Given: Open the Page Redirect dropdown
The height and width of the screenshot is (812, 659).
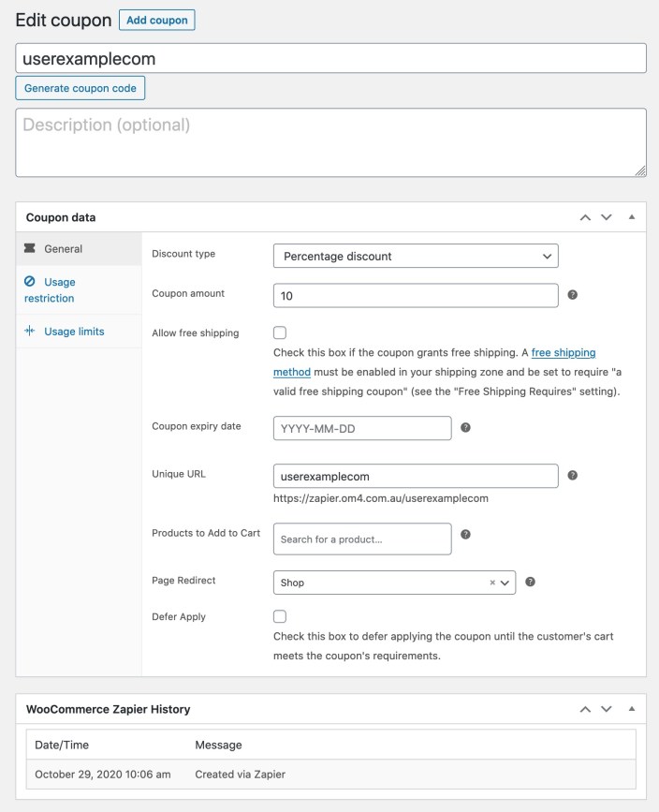Looking at the screenshot, I should pos(393,582).
